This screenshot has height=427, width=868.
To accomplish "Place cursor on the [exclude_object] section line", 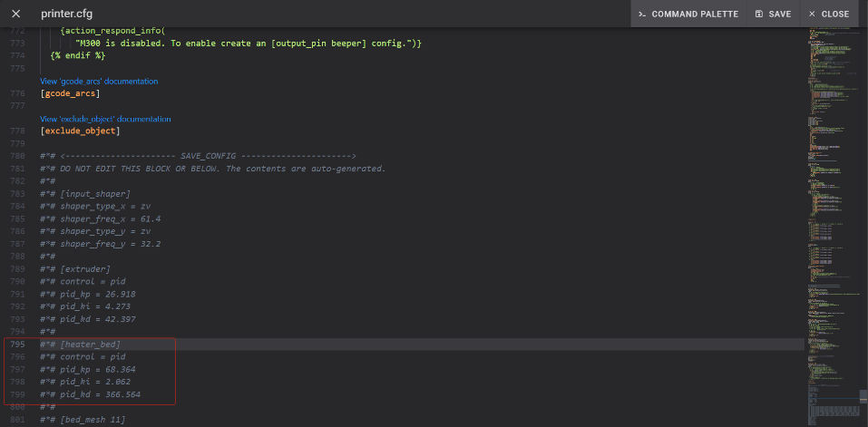I will [79, 131].
